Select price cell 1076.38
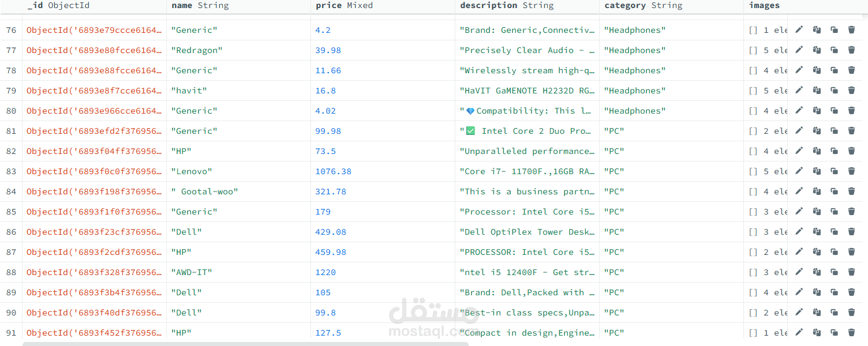Screen dimensions: 868x346 333,171
